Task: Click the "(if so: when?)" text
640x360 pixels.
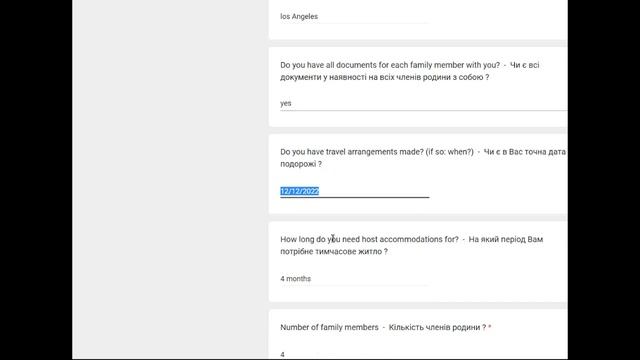Action: point(449,152)
